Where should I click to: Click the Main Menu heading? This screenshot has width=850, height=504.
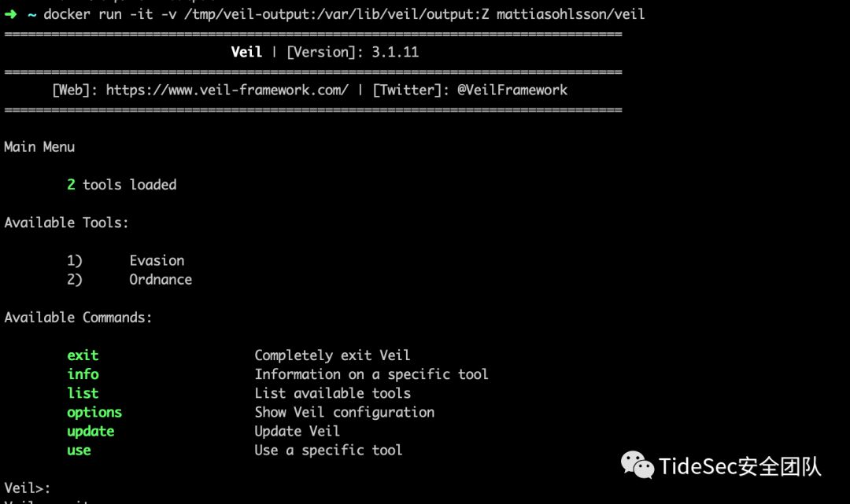point(39,147)
